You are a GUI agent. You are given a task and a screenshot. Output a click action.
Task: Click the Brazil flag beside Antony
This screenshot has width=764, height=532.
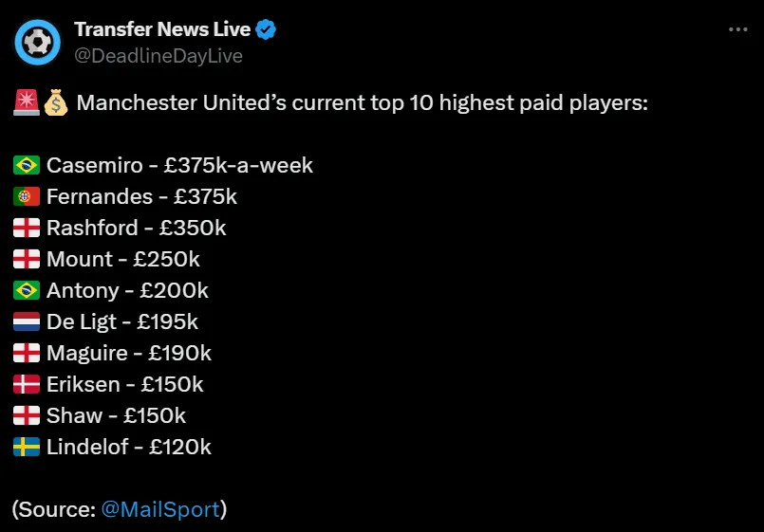pyautogui.click(x=27, y=290)
